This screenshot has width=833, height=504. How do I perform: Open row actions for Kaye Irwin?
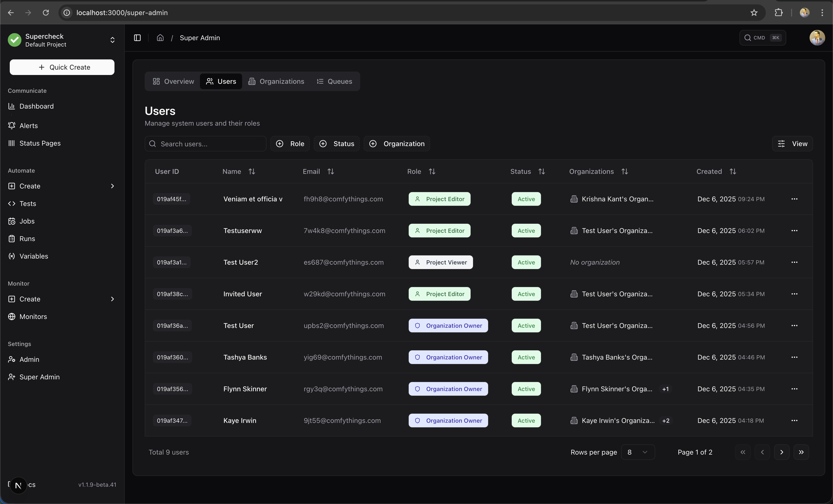(x=794, y=420)
